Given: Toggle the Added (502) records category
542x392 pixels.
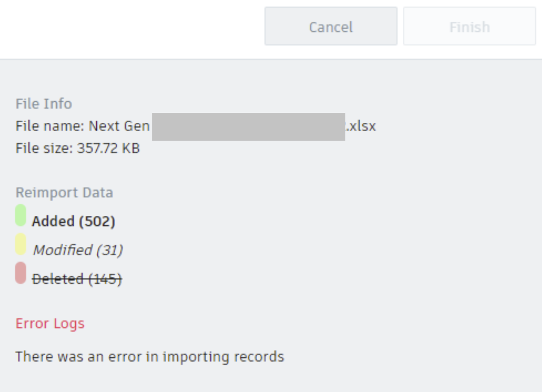Looking at the screenshot, I should [x=73, y=221].
